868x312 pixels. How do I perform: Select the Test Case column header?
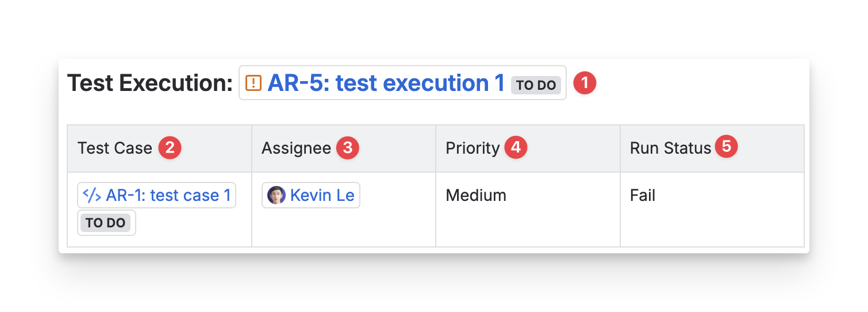coord(115,149)
